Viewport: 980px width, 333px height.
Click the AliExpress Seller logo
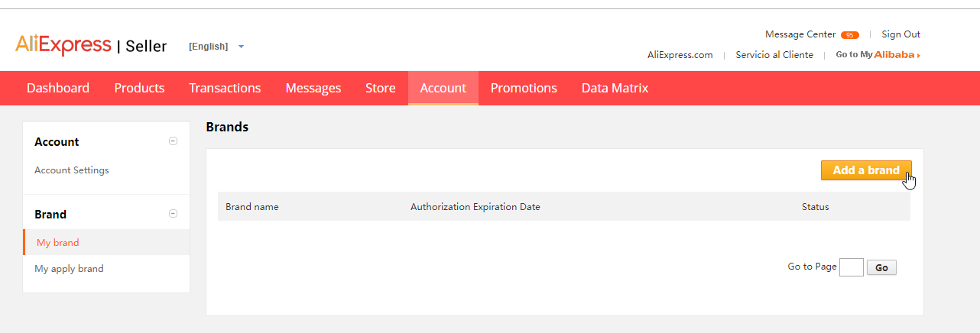click(x=90, y=46)
